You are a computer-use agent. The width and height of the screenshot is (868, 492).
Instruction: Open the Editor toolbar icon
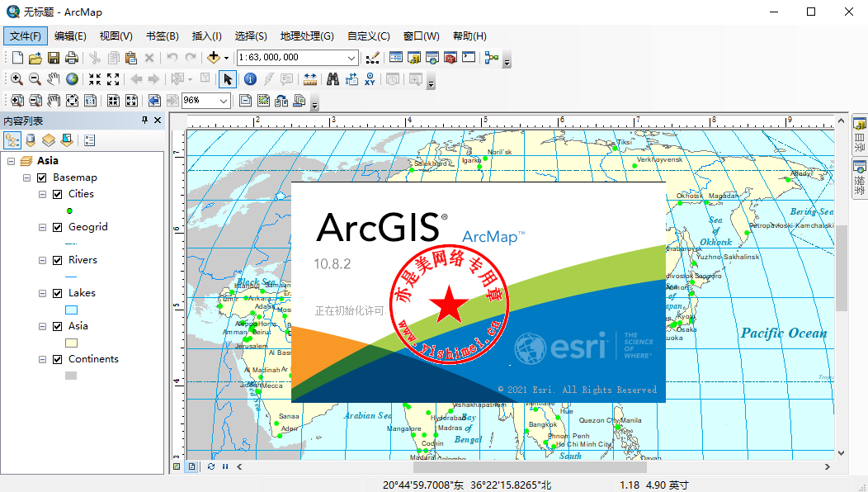[373, 58]
